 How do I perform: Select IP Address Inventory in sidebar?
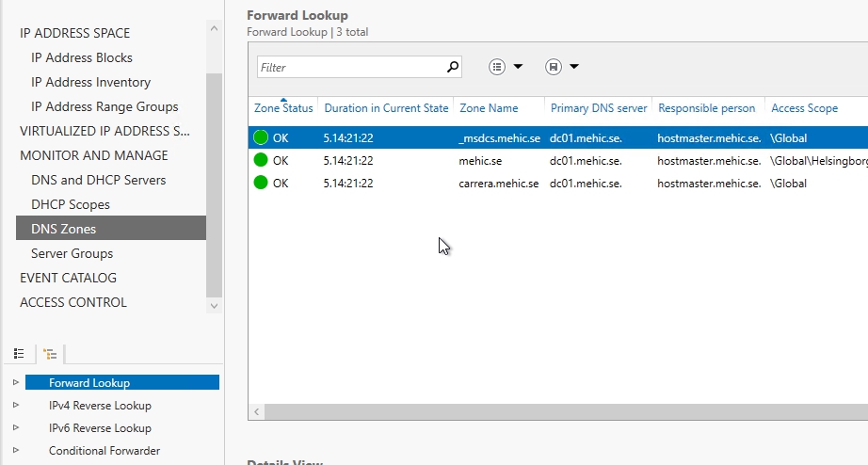pos(90,82)
